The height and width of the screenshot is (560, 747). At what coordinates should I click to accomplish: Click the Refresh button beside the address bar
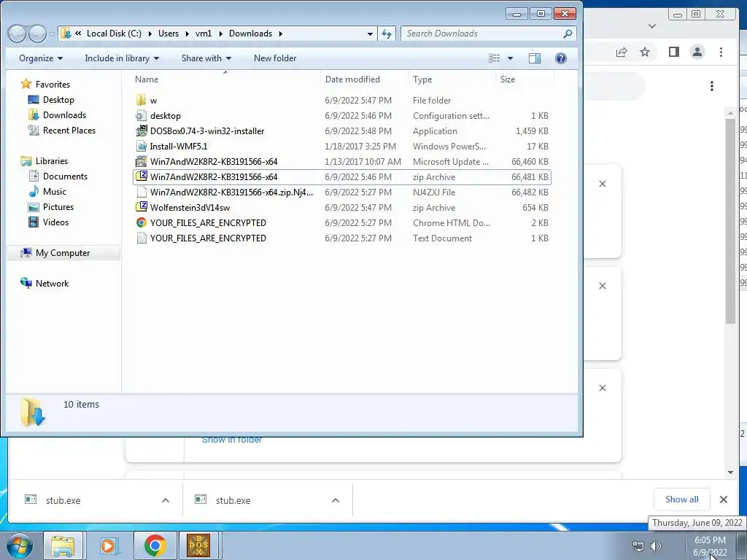point(387,34)
